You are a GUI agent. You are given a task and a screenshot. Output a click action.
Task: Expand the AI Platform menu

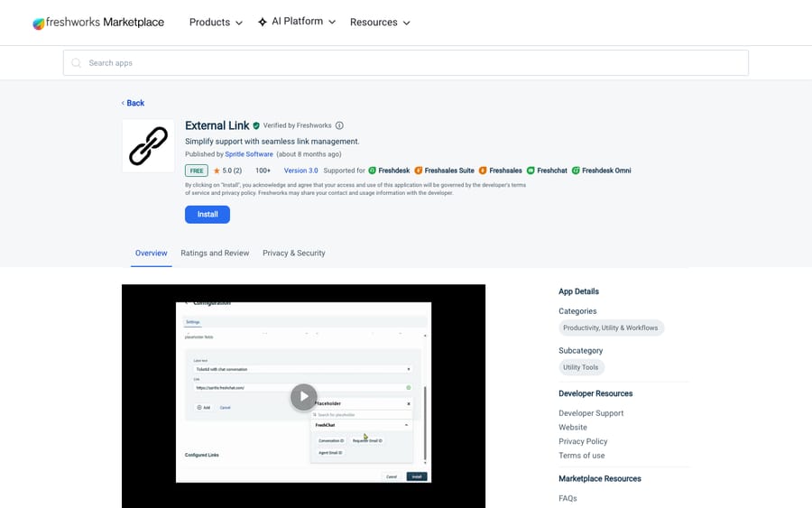tap(303, 22)
